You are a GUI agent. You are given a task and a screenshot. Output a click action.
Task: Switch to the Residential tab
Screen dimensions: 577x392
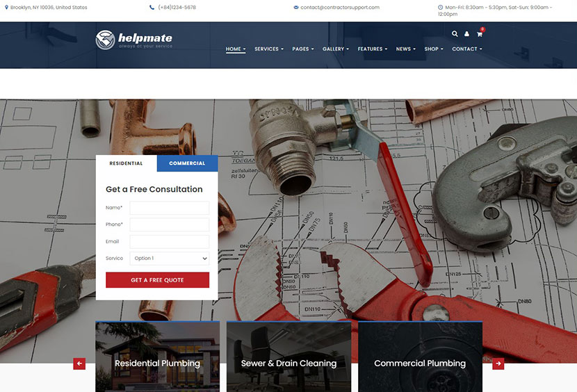[x=127, y=163]
